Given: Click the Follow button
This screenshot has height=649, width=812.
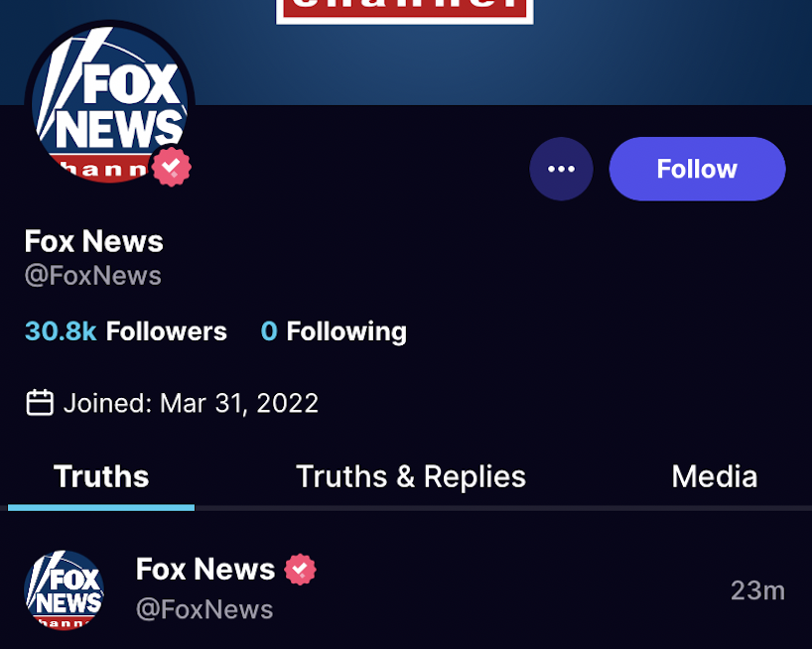Looking at the screenshot, I should click(697, 169).
